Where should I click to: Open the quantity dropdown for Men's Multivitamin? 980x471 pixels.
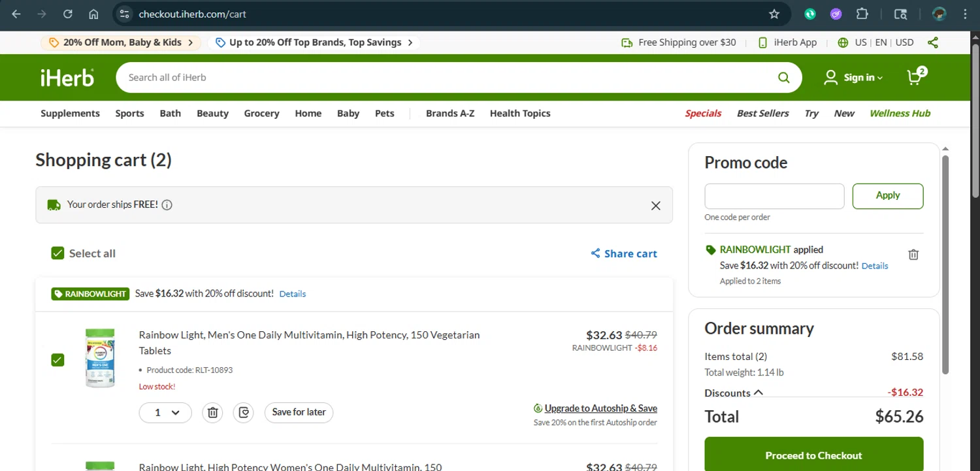pyautogui.click(x=165, y=413)
